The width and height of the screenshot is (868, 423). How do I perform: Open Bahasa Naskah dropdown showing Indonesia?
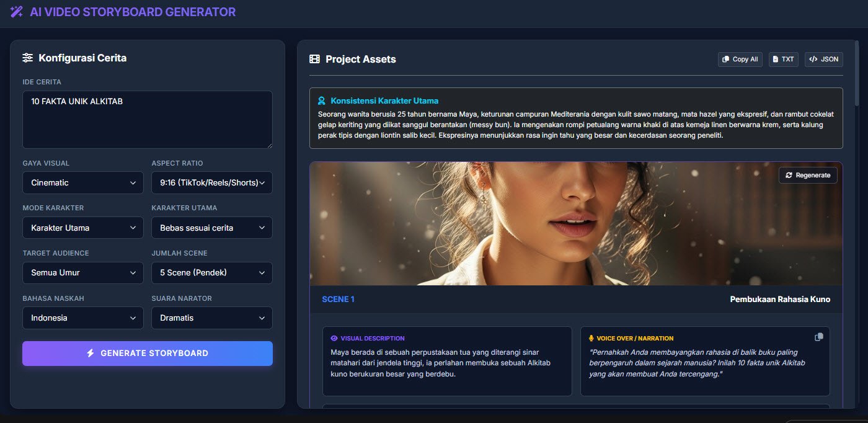pyautogui.click(x=83, y=318)
